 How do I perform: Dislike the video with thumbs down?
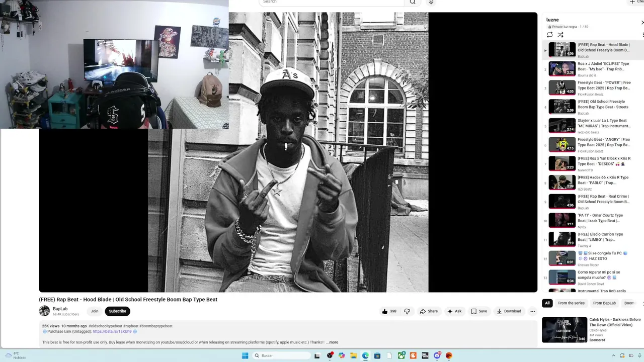click(407, 311)
